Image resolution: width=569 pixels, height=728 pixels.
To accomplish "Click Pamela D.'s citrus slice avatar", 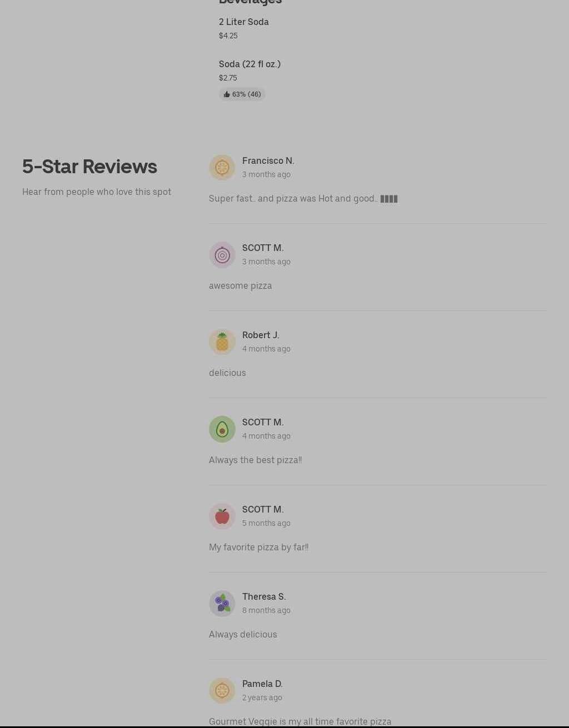I will [x=222, y=691].
